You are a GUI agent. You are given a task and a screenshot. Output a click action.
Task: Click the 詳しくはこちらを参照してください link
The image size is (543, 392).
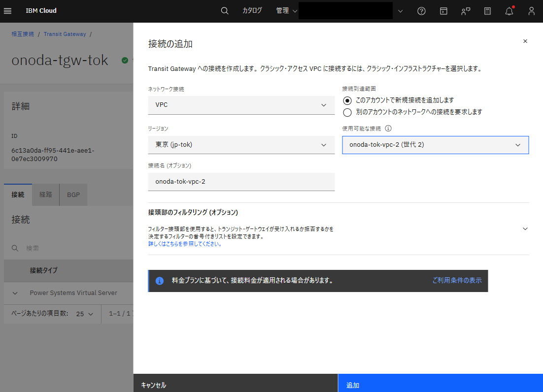[x=185, y=244]
